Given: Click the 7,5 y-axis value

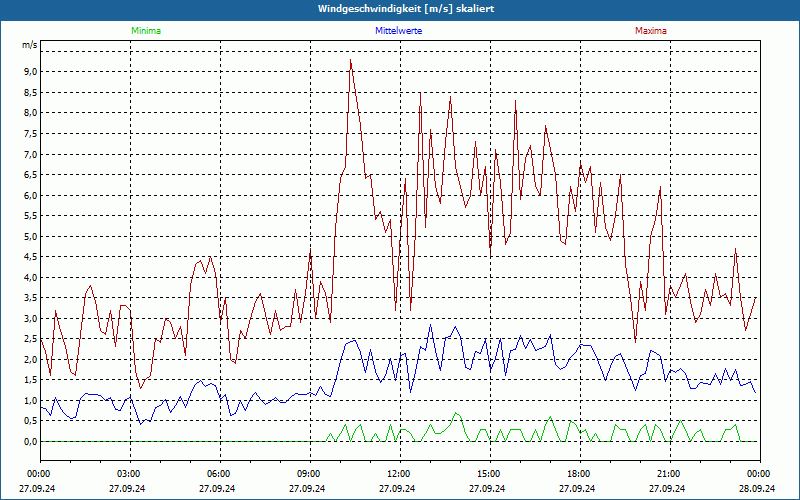Looking at the screenshot, I should point(31,134).
